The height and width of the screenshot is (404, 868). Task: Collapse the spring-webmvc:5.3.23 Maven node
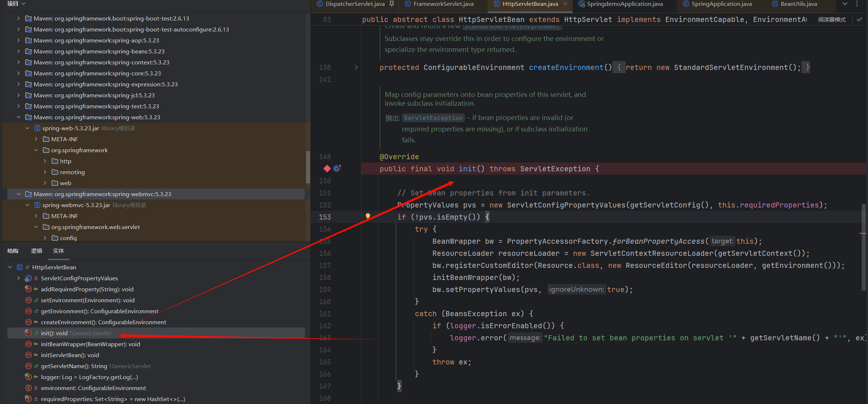pos(19,194)
